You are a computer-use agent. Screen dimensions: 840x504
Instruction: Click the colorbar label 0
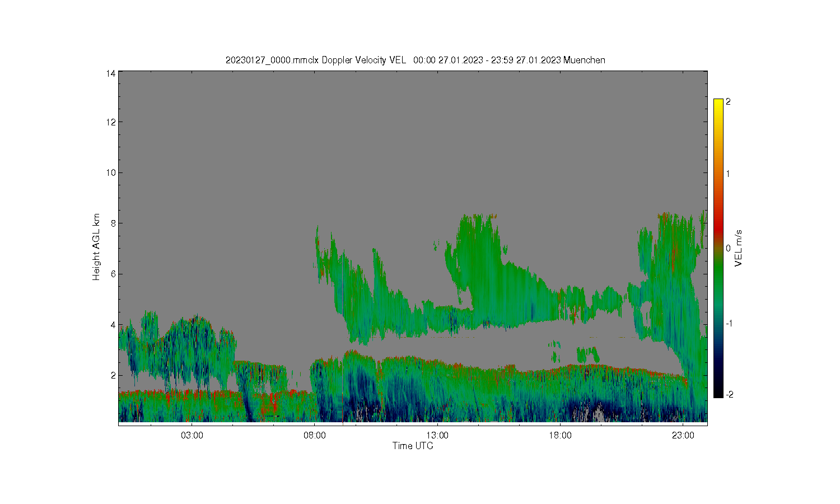click(x=728, y=248)
